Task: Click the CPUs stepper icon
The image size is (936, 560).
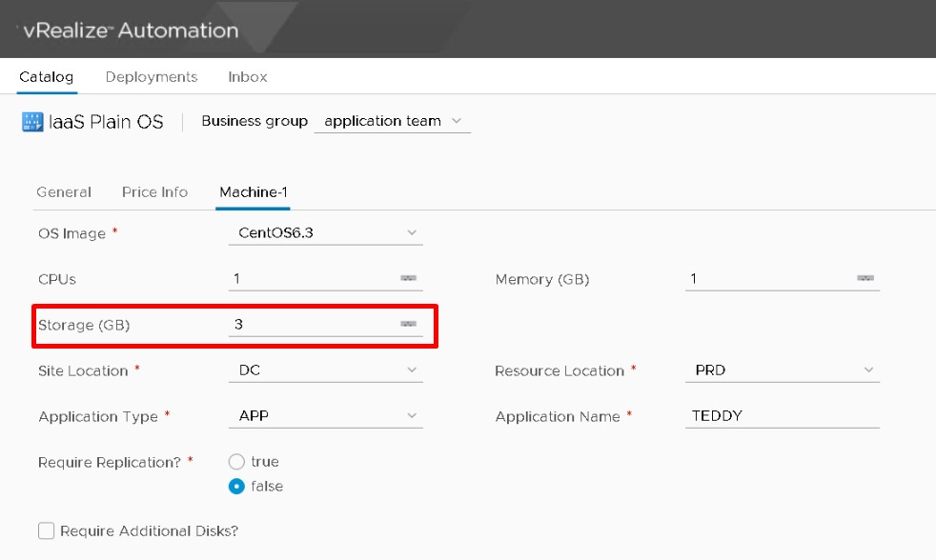Action: [408, 279]
